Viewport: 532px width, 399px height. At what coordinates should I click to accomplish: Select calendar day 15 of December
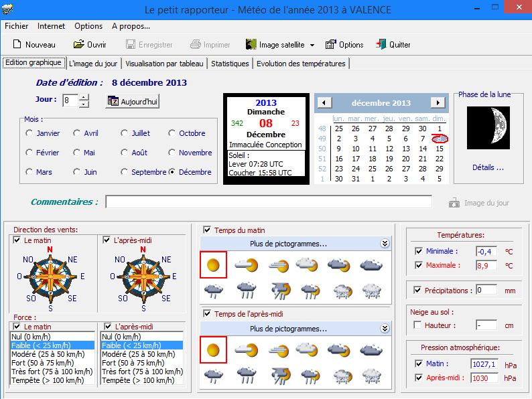(440, 149)
